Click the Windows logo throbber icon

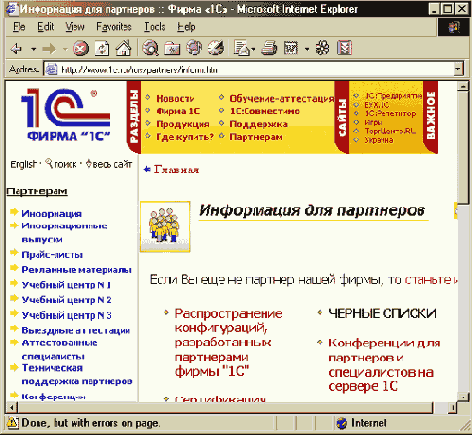point(454,27)
